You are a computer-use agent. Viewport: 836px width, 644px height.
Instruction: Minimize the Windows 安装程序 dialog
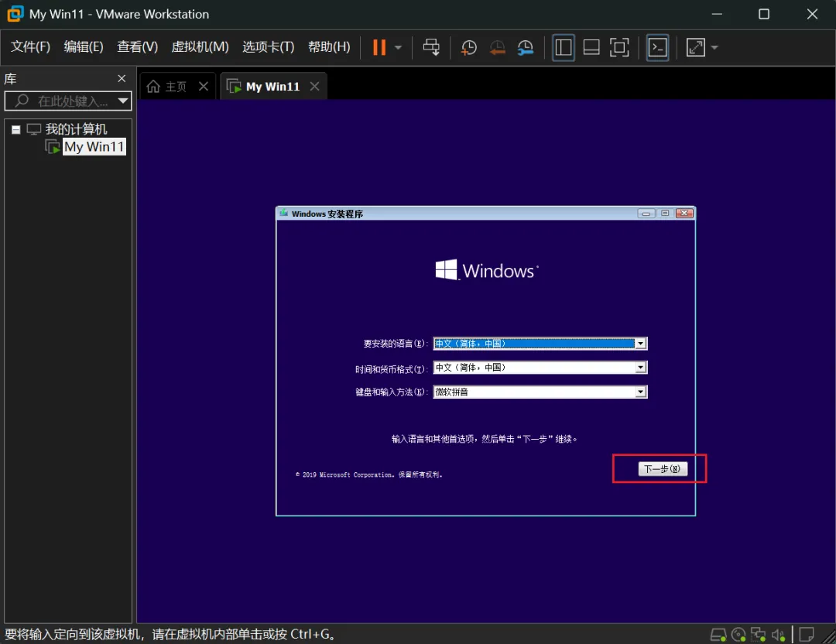click(x=646, y=213)
